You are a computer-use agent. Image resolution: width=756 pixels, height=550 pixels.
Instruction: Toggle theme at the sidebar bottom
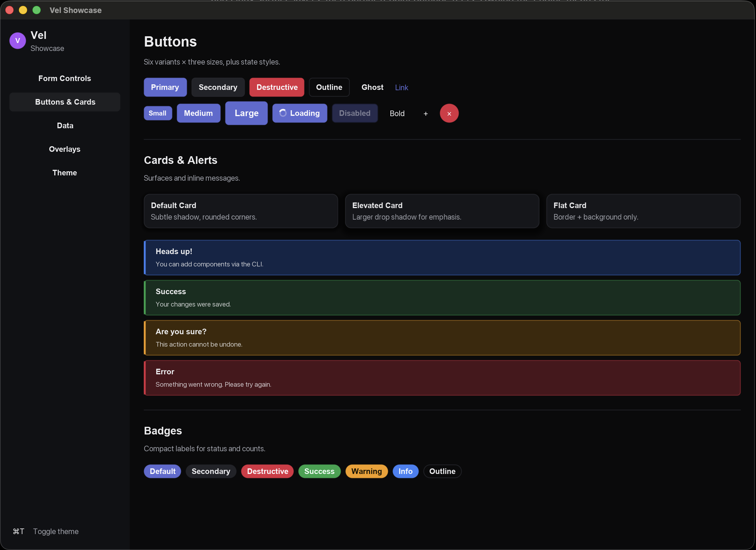click(56, 531)
